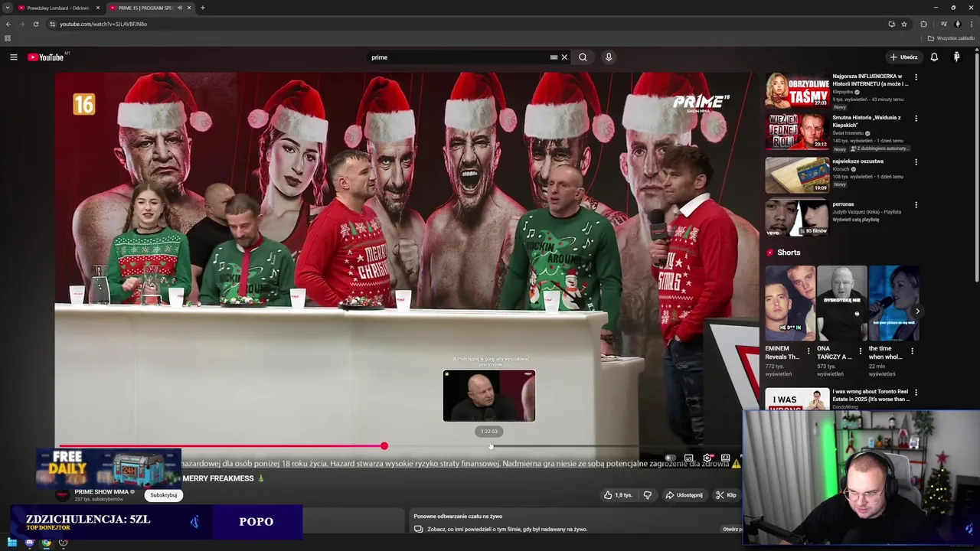Open options for 'the time when' short
980x551 pixels.
pos(912,351)
